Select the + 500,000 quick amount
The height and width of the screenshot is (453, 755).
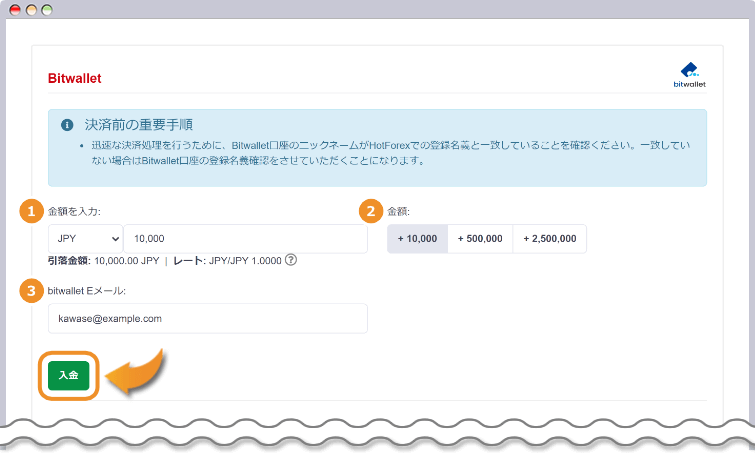pos(480,239)
